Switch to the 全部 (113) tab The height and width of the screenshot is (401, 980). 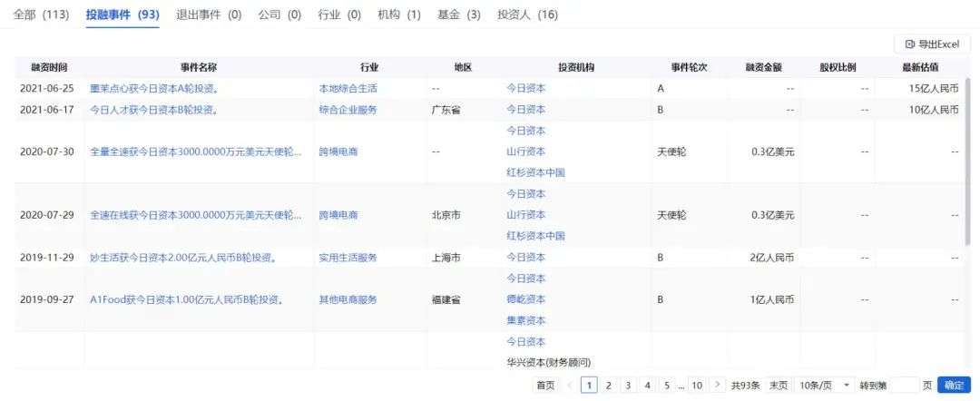pos(41,15)
